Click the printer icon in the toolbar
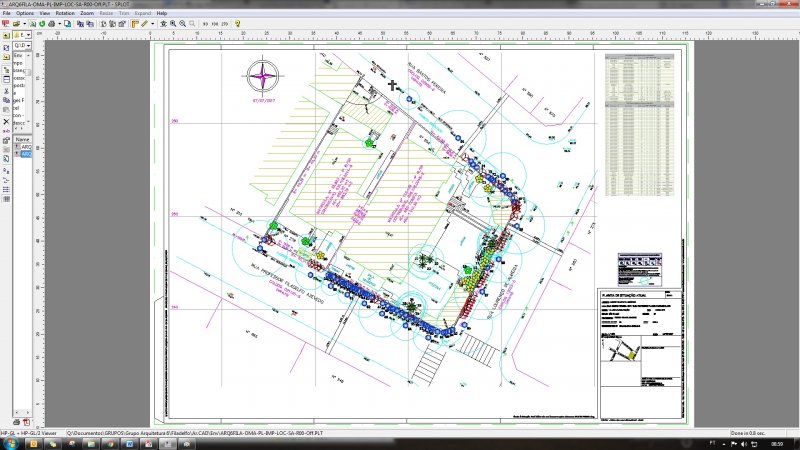 coord(52,23)
